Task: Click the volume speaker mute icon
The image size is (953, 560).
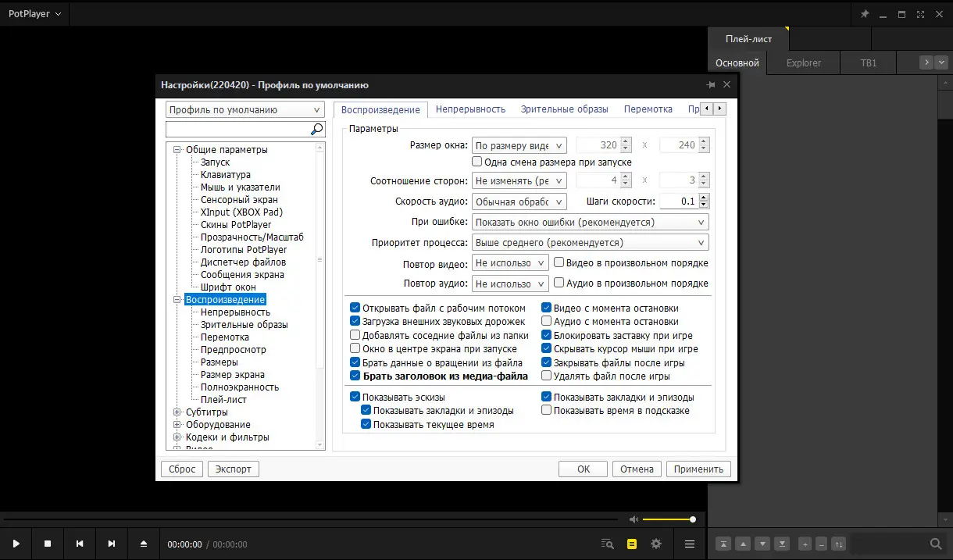Action: point(634,519)
